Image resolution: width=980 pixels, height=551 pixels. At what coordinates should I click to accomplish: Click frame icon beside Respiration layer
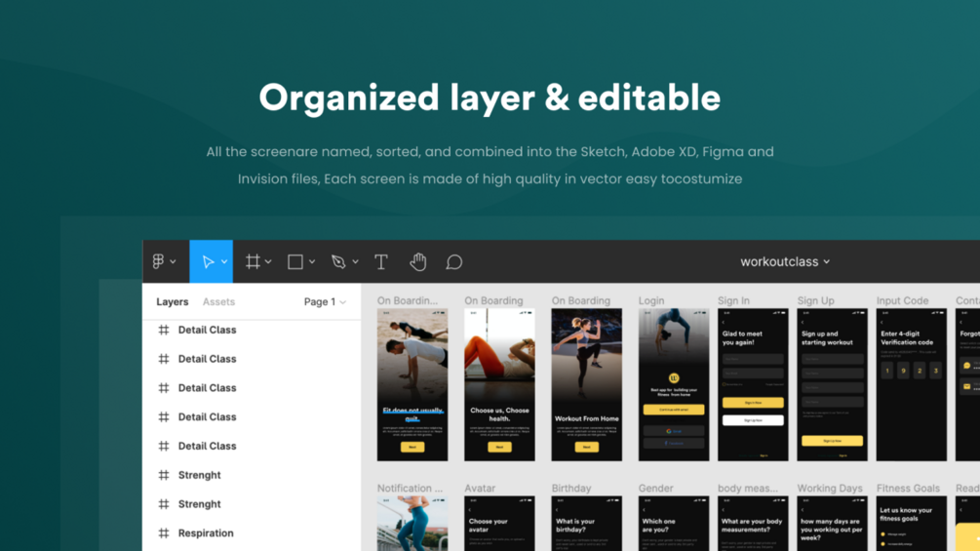[164, 532]
